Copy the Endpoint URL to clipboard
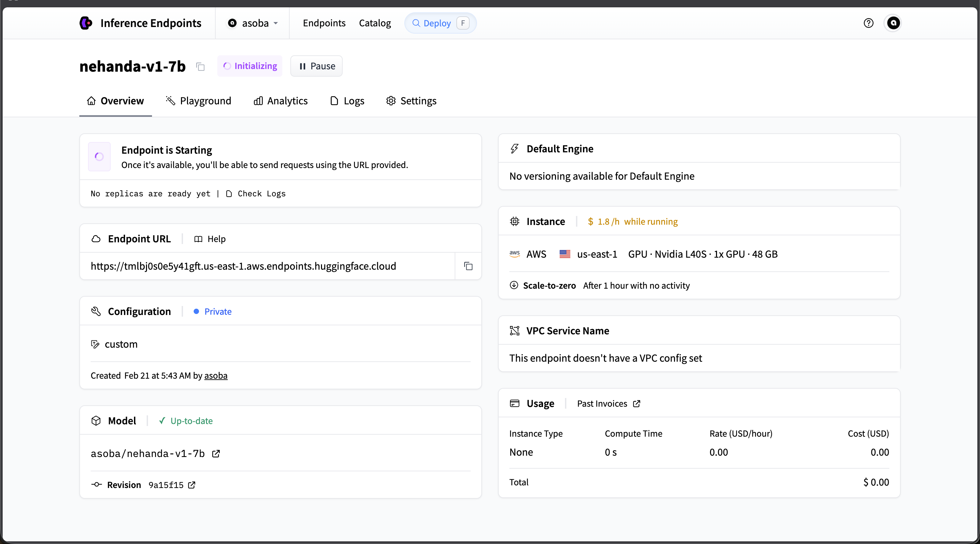Viewport: 980px width, 544px height. click(x=468, y=266)
